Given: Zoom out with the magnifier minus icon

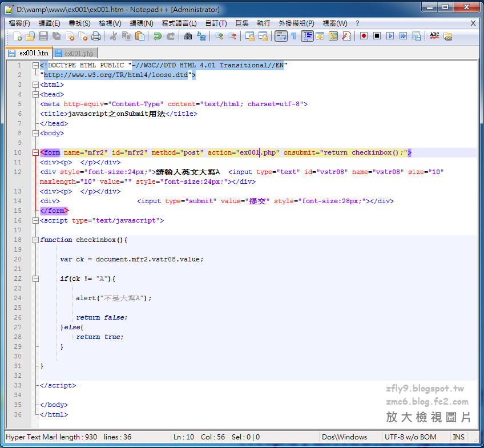Looking at the screenshot, I should (232, 36).
